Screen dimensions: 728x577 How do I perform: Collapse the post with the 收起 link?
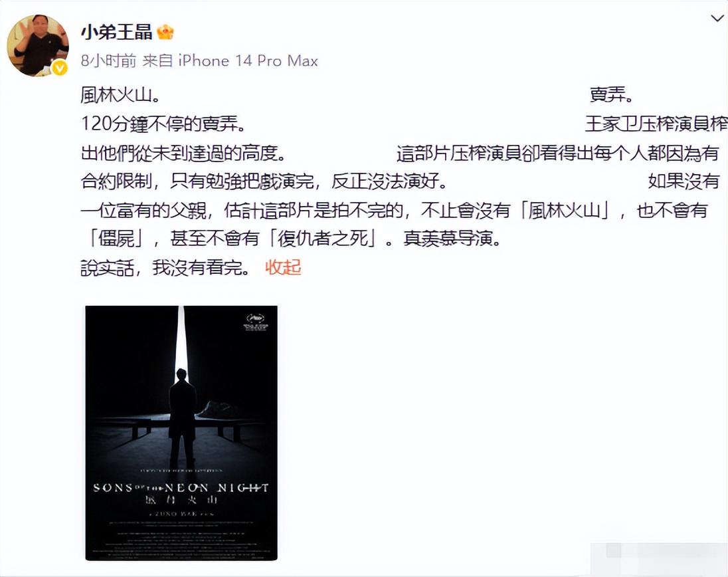point(283,268)
